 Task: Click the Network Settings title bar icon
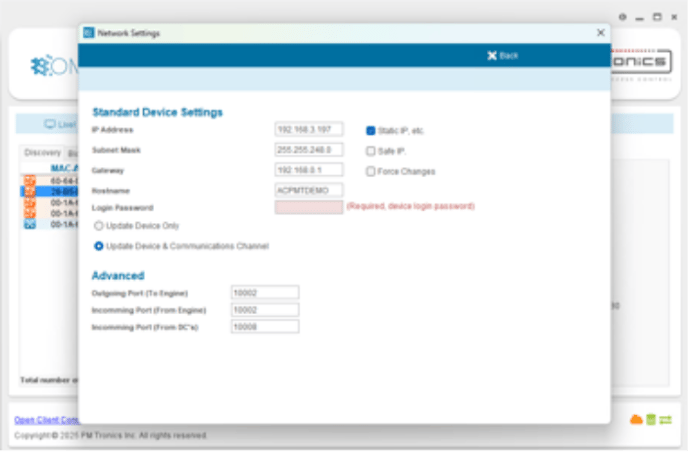(x=87, y=33)
